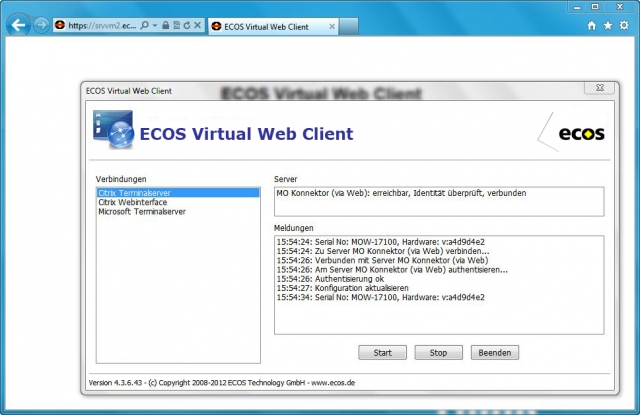Stop loading with address bar X

point(198,25)
